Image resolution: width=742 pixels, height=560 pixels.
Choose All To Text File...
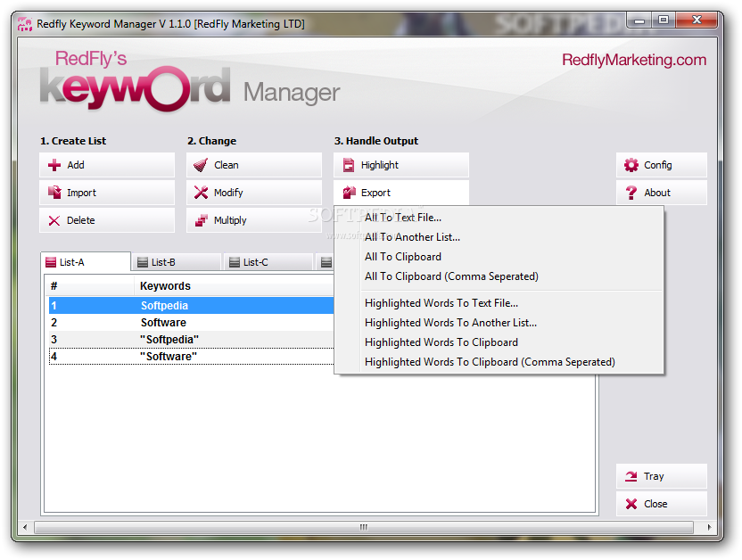499,218
